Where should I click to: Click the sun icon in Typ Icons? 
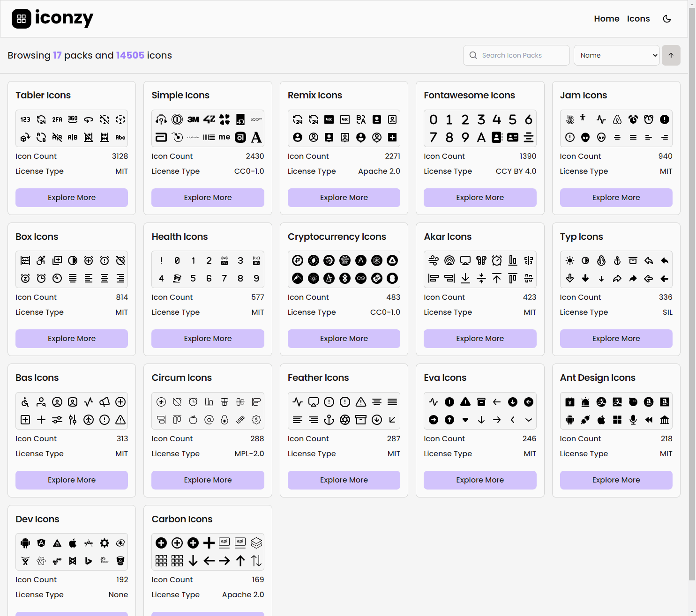pyautogui.click(x=570, y=260)
